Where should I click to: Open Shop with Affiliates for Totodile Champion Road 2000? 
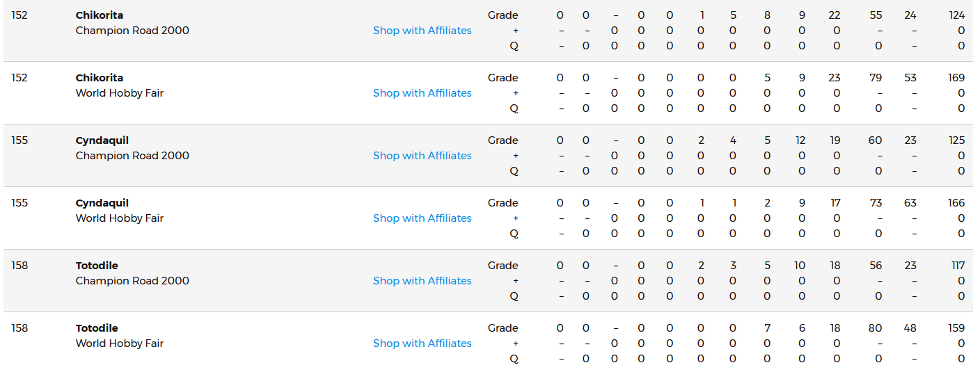[x=422, y=281]
